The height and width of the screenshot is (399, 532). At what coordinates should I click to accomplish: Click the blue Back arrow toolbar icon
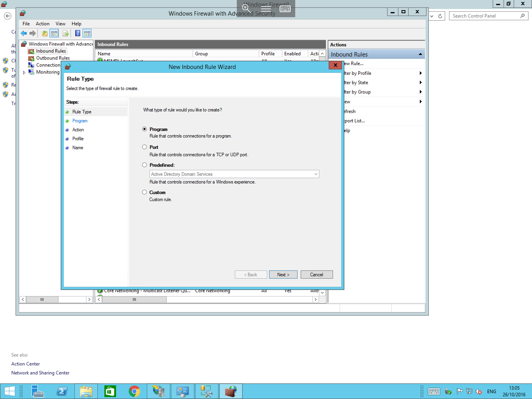click(24, 33)
